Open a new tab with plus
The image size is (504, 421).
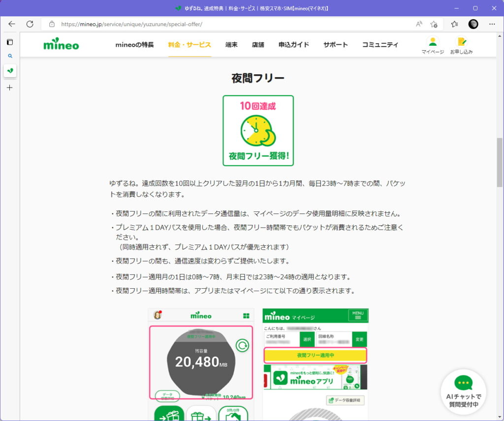[10, 88]
